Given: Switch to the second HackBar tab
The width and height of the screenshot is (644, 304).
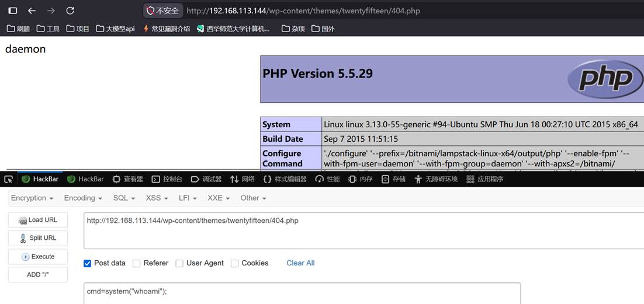Looking at the screenshot, I should [x=85, y=179].
